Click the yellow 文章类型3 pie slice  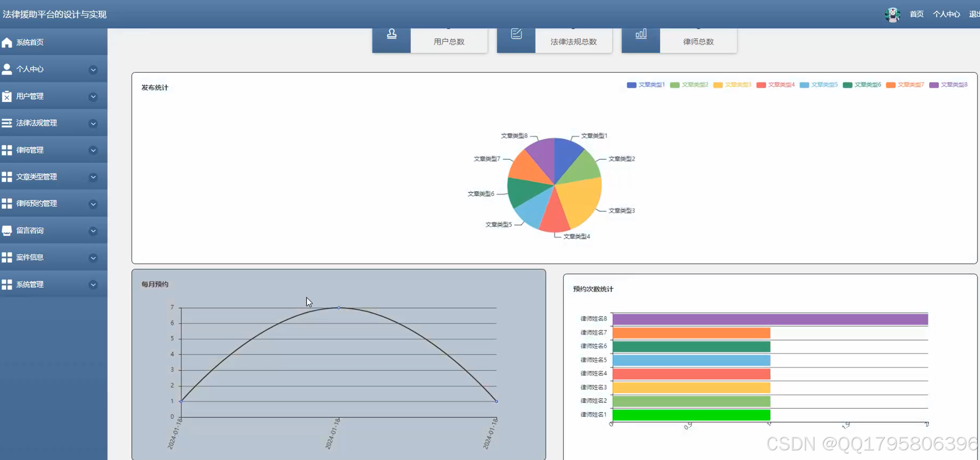click(x=580, y=200)
